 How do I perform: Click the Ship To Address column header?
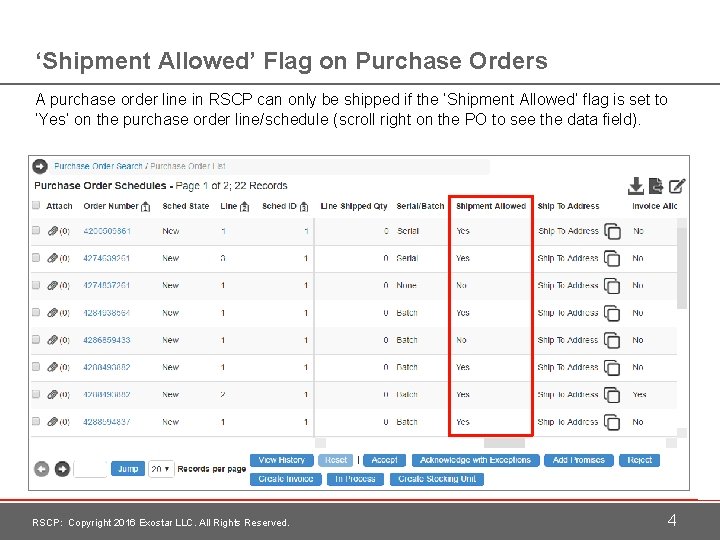coord(568,206)
